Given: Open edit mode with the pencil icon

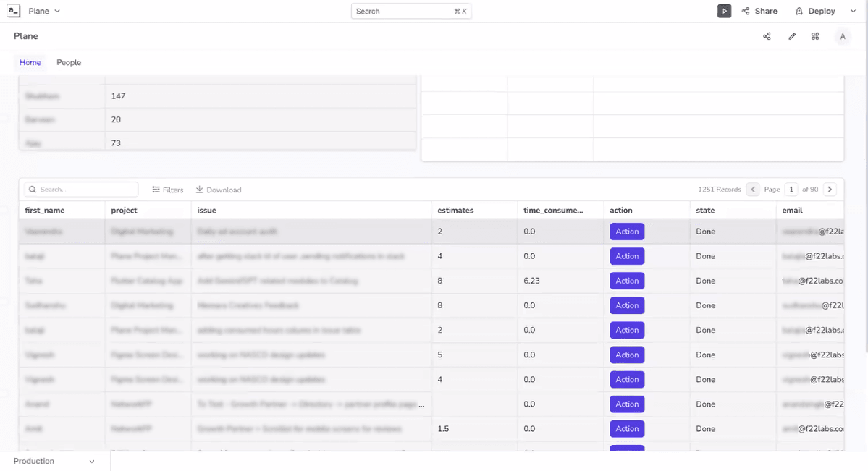Looking at the screenshot, I should point(792,36).
